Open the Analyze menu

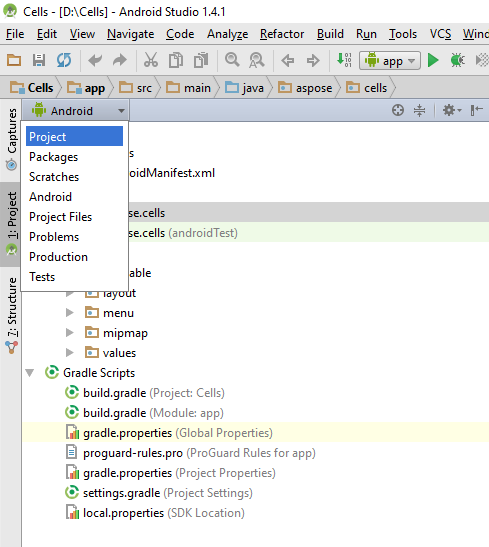pyautogui.click(x=227, y=34)
